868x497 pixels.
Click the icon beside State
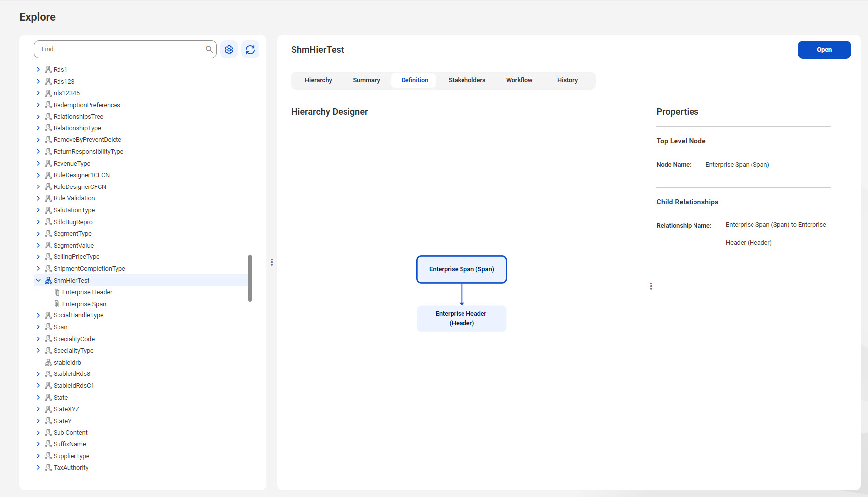pyautogui.click(x=48, y=397)
